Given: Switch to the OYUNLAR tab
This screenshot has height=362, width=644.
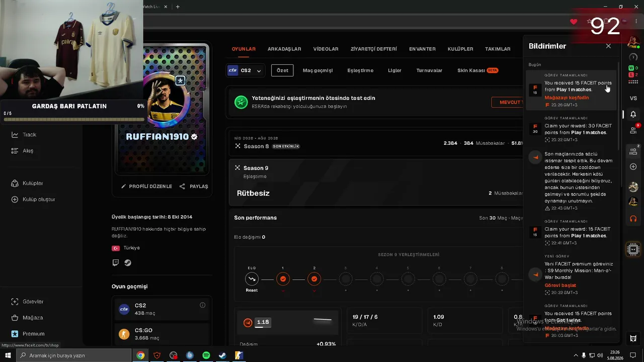Looking at the screenshot, I should click(x=244, y=49).
